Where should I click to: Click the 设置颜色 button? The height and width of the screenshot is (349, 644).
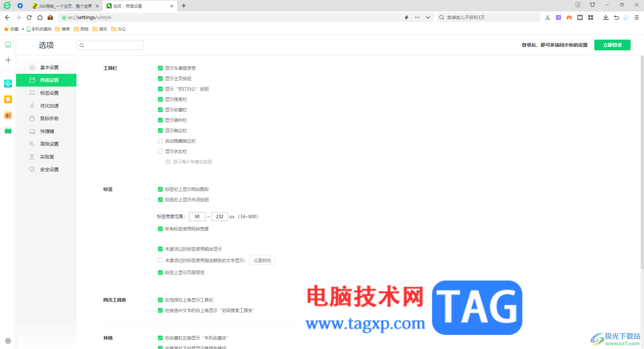262,260
